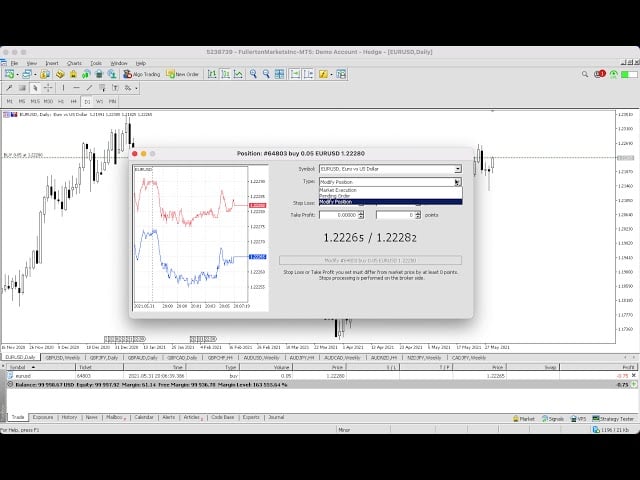This screenshot has width=640, height=480.
Task: Click the Algo Trading toolbar button
Action: (142, 74)
